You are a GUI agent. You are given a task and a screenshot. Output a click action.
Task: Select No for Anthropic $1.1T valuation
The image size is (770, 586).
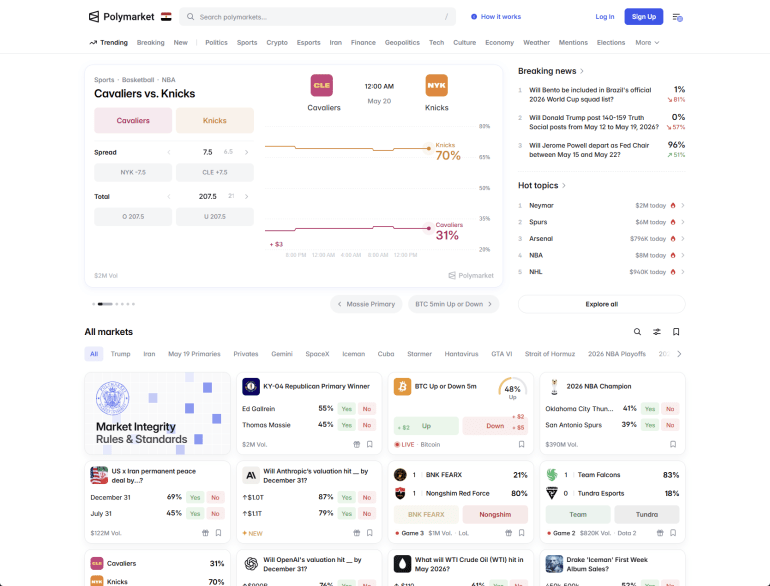pyautogui.click(x=367, y=514)
